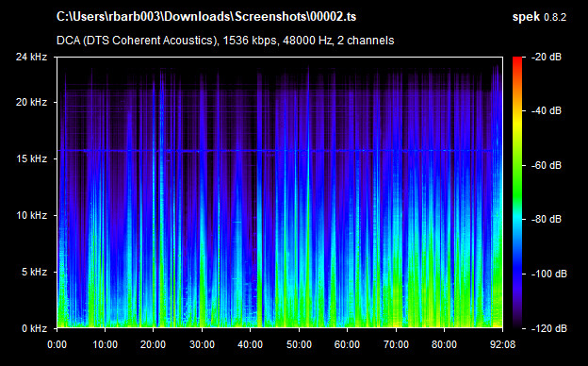Click the -100 dB scale label
The image size is (588, 366).
[x=549, y=274]
